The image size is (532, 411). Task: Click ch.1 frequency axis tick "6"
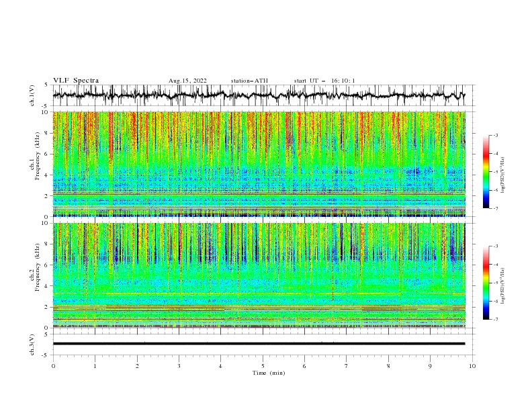point(47,154)
